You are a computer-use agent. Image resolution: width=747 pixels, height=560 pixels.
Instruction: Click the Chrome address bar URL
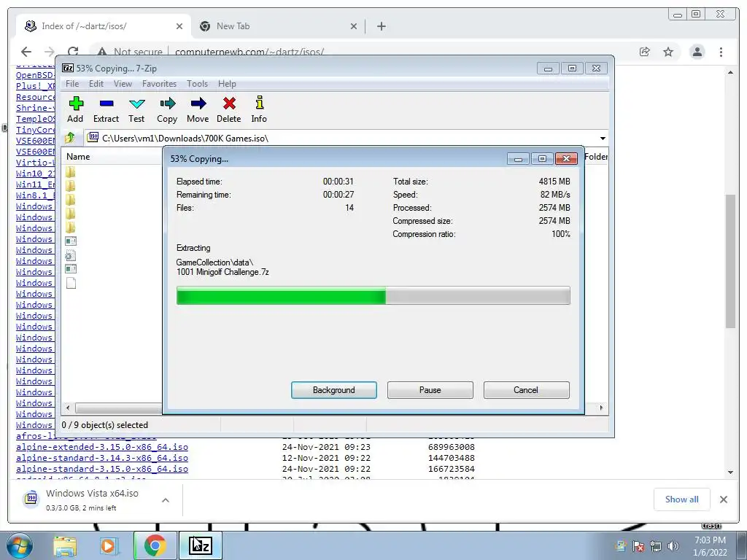click(x=249, y=52)
